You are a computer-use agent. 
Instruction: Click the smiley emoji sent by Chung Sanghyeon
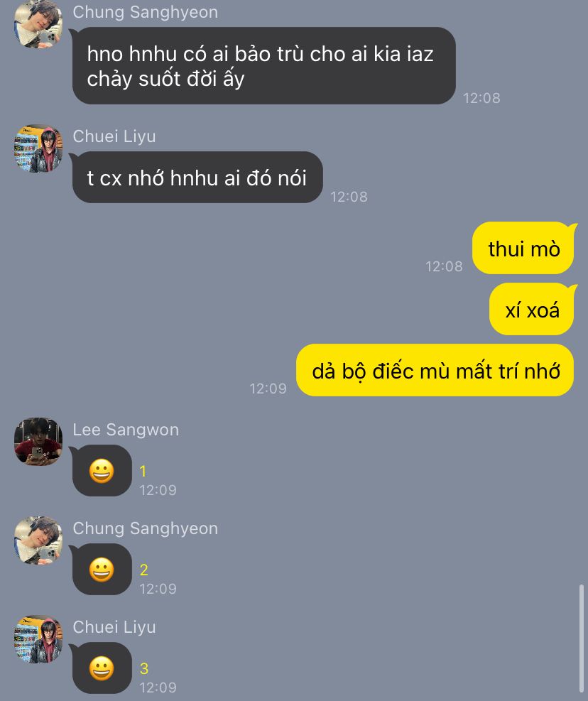coord(102,570)
